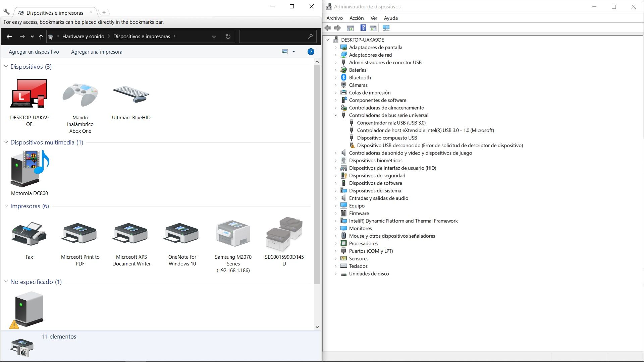Image resolution: width=644 pixels, height=362 pixels.
Task: Collapse Controladoras de bus serie universal
Action: 336,115
